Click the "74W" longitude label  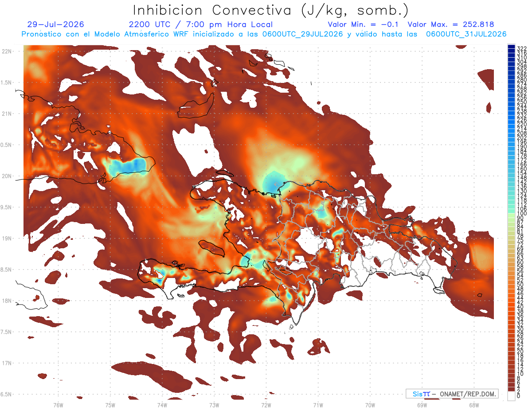click(162, 405)
